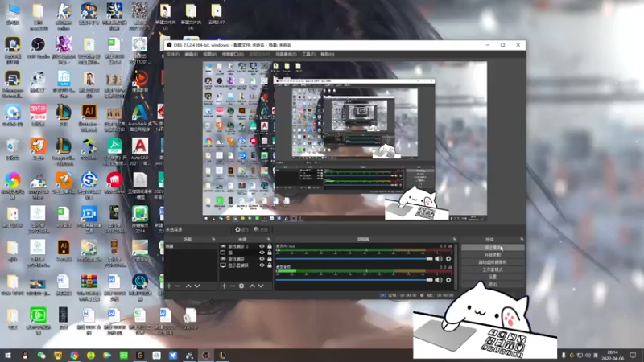644x362 pixels.
Task: Mute the 桌面音频 channel speaker
Action: tap(439, 280)
